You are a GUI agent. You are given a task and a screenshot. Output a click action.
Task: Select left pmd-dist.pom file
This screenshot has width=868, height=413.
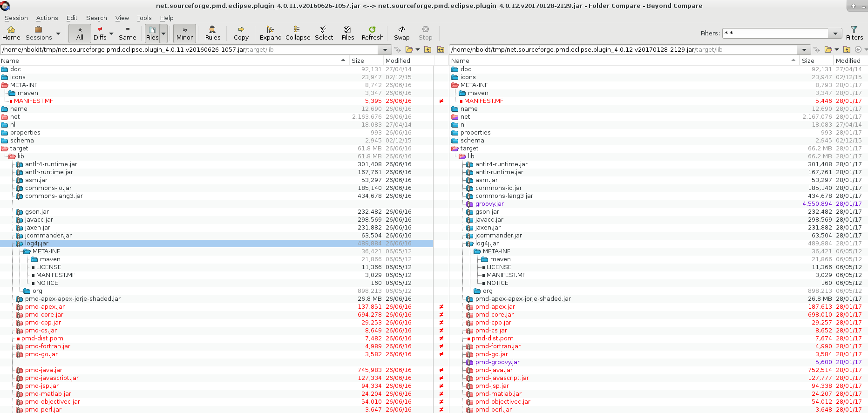(x=42, y=339)
